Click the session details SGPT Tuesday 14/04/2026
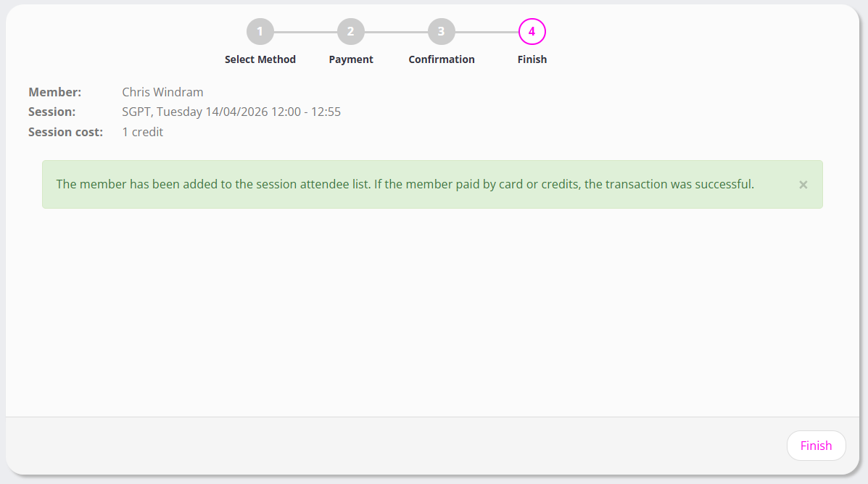This screenshot has height=484, width=868. [231, 112]
